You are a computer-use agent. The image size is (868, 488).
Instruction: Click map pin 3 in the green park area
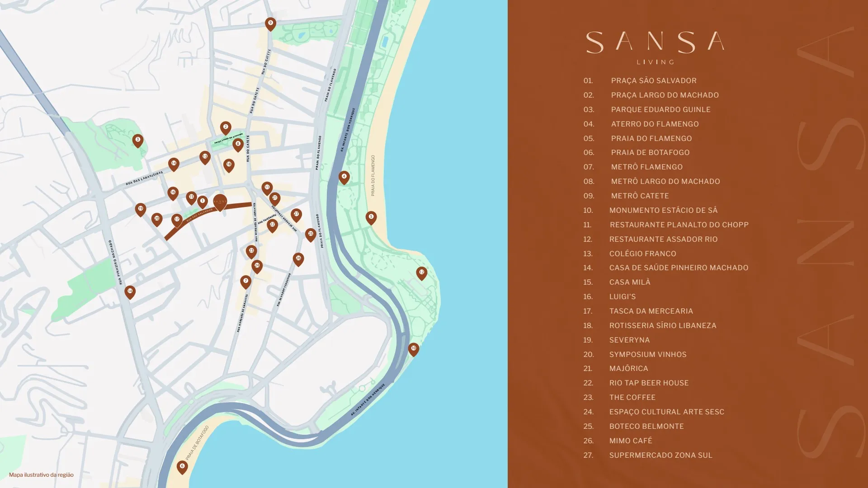[x=138, y=141]
